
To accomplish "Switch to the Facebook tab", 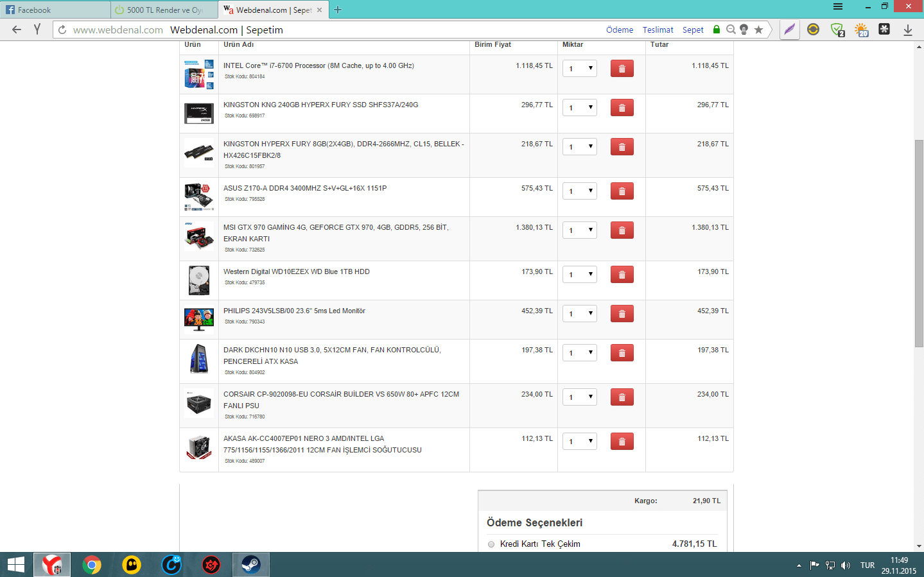I will [x=55, y=10].
